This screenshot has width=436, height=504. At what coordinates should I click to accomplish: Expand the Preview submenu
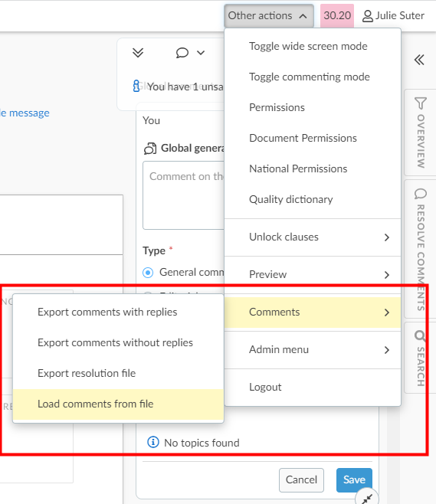[313, 275]
